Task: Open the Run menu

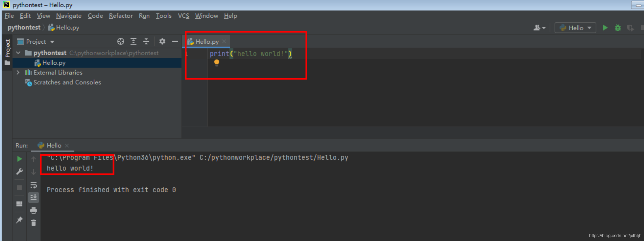Action: tap(144, 16)
